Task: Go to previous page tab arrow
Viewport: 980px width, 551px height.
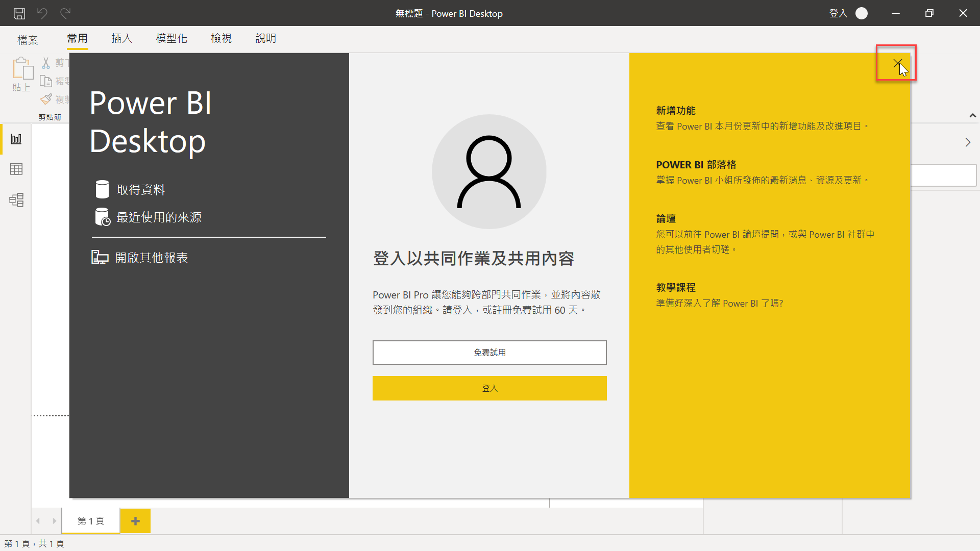Action: click(38, 521)
